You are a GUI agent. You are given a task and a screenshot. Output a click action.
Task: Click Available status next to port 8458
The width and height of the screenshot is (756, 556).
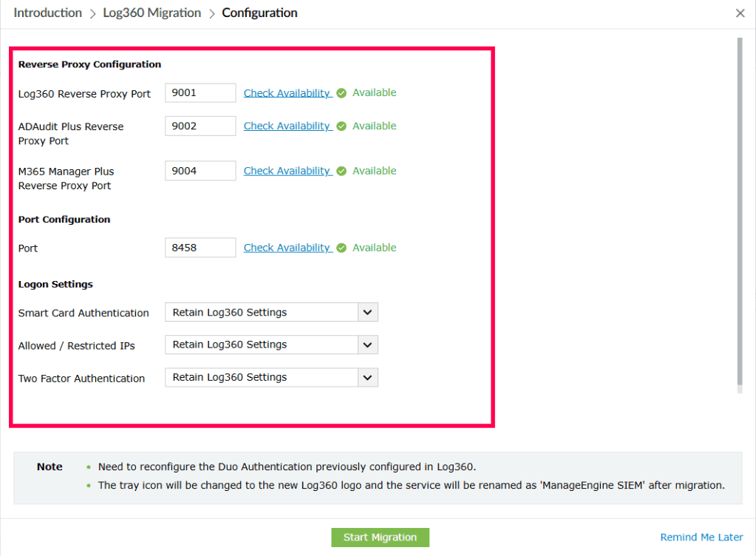tap(374, 248)
